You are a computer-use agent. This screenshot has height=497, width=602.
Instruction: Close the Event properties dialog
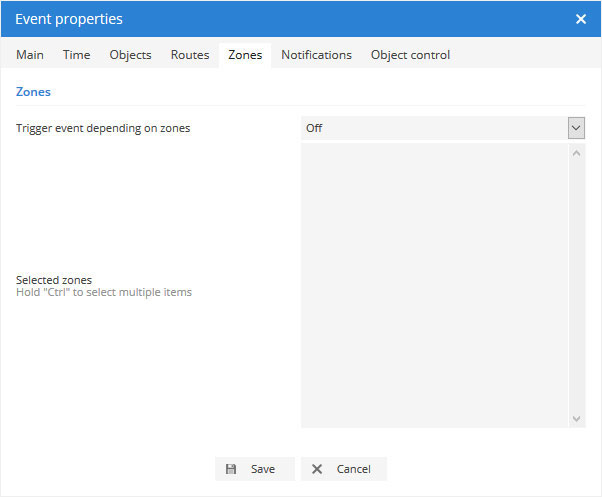coord(581,19)
